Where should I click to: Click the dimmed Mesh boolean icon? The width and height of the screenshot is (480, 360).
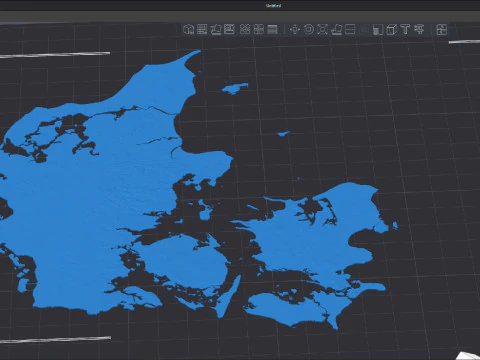(364, 29)
